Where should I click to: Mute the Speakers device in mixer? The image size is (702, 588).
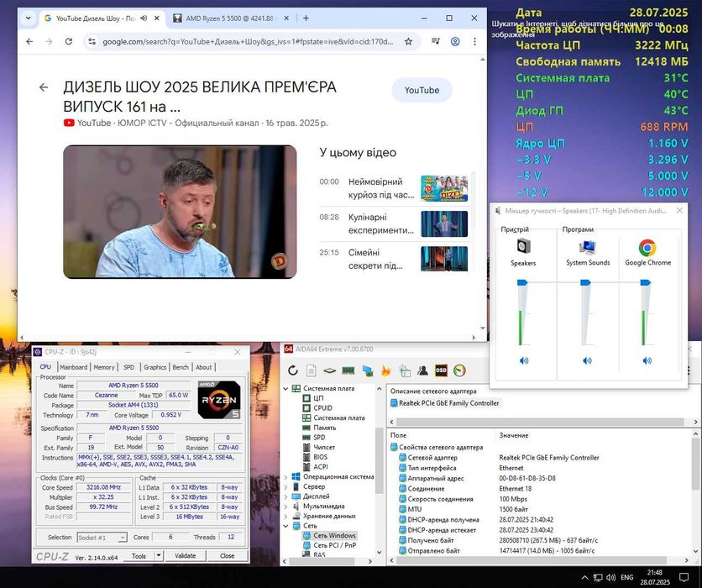pos(524,360)
